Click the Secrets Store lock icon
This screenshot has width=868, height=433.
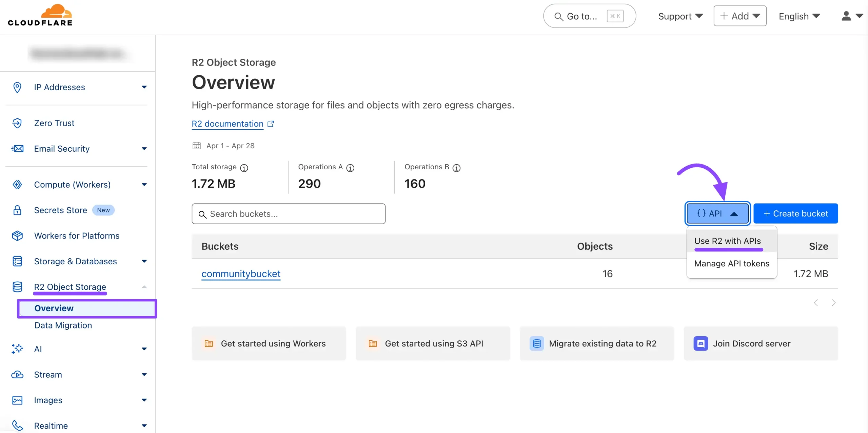(x=17, y=210)
